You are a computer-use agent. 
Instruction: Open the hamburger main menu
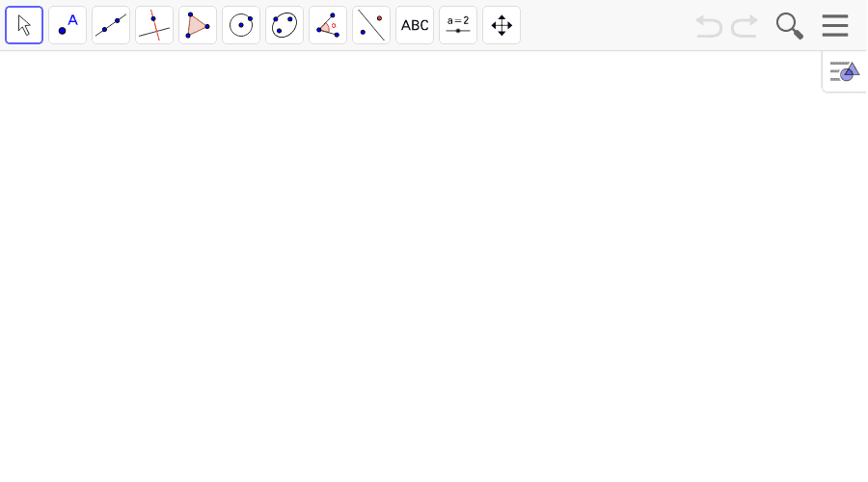point(835,25)
